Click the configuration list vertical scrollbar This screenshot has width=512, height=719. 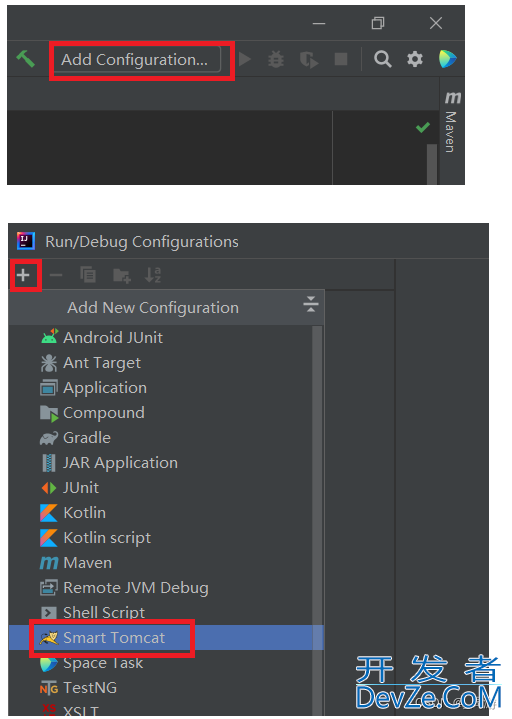pyautogui.click(x=317, y=520)
